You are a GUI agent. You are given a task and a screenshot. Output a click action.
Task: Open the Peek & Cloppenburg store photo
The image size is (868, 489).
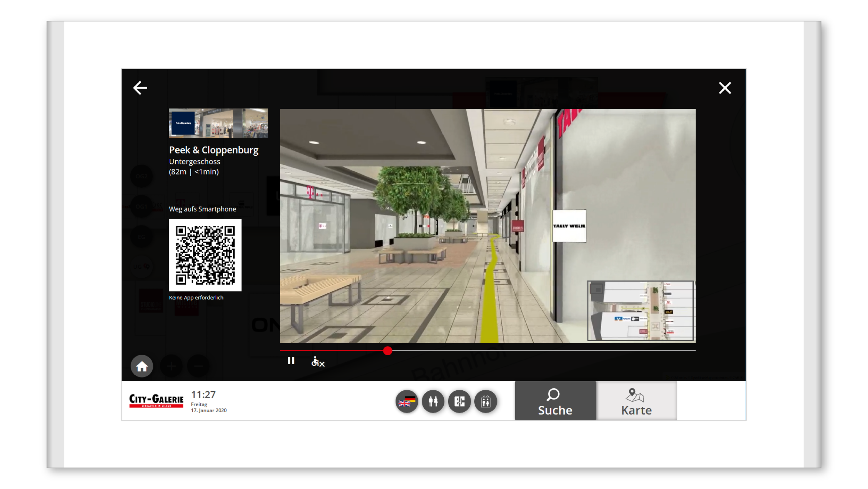218,123
